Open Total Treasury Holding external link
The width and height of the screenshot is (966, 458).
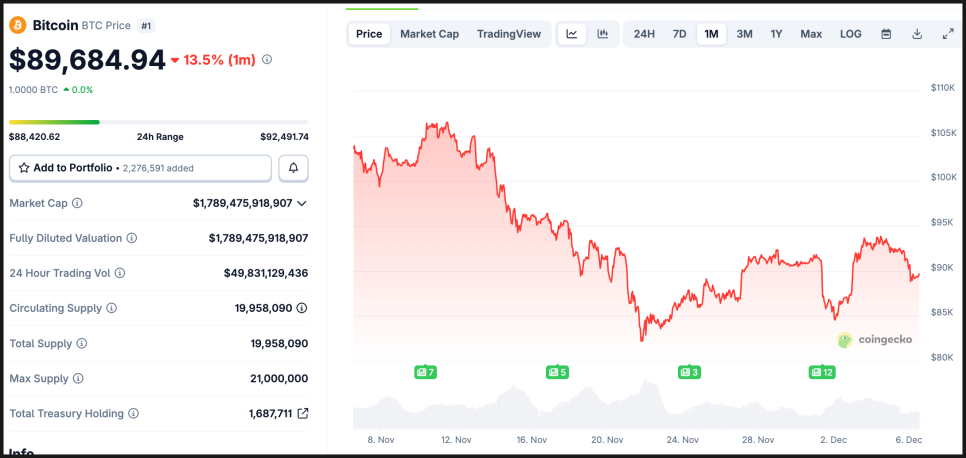[303, 413]
